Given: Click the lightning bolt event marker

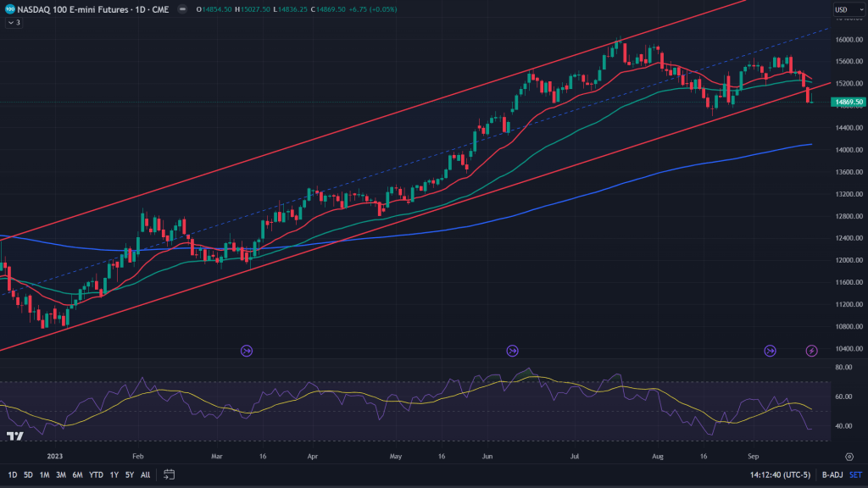Looking at the screenshot, I should point(811,350).
